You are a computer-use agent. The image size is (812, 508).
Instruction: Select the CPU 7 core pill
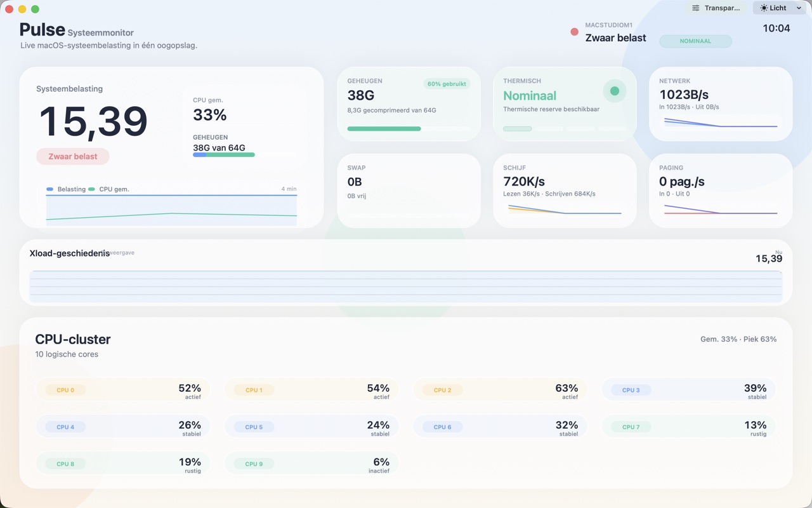click(x=631, y=427)
